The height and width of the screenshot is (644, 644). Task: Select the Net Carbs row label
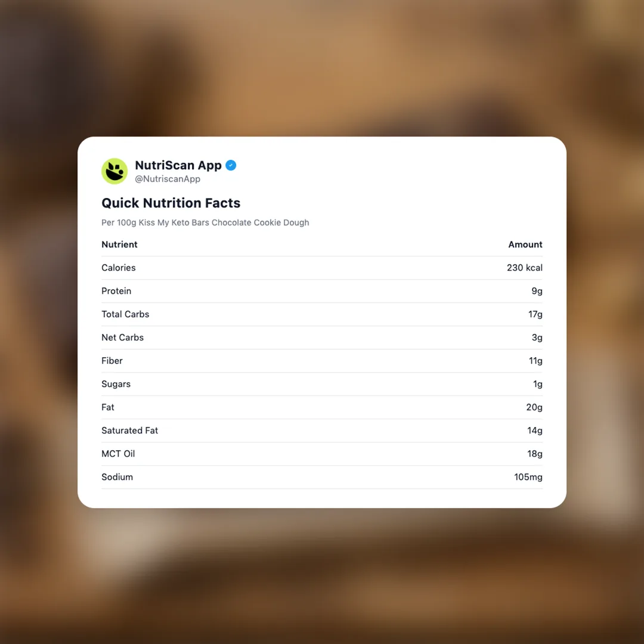tap(122, 338)
